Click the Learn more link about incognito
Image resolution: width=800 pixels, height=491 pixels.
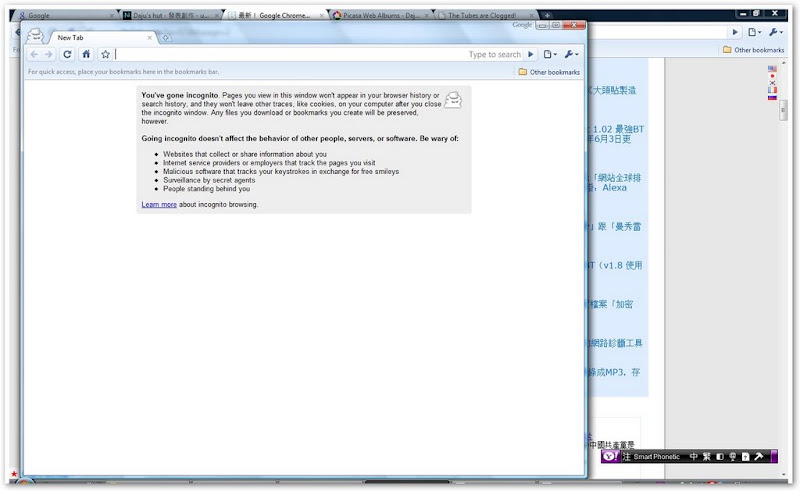(159, 205)
